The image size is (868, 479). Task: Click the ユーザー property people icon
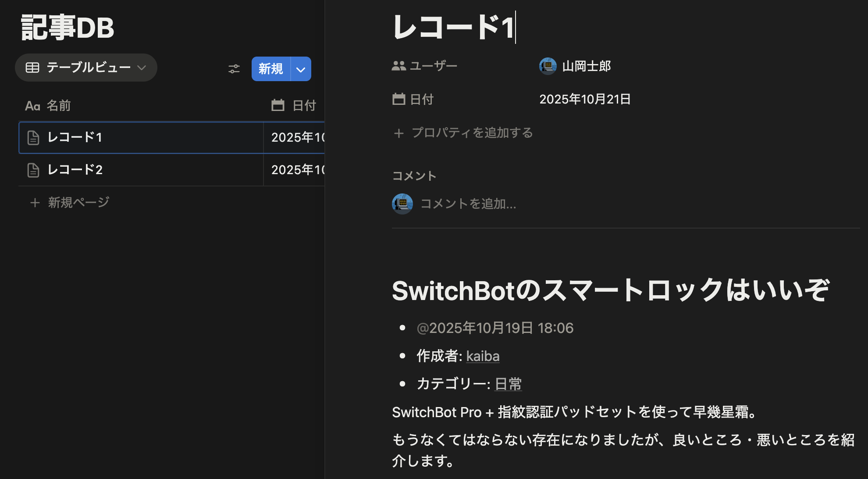pos(398,66)
